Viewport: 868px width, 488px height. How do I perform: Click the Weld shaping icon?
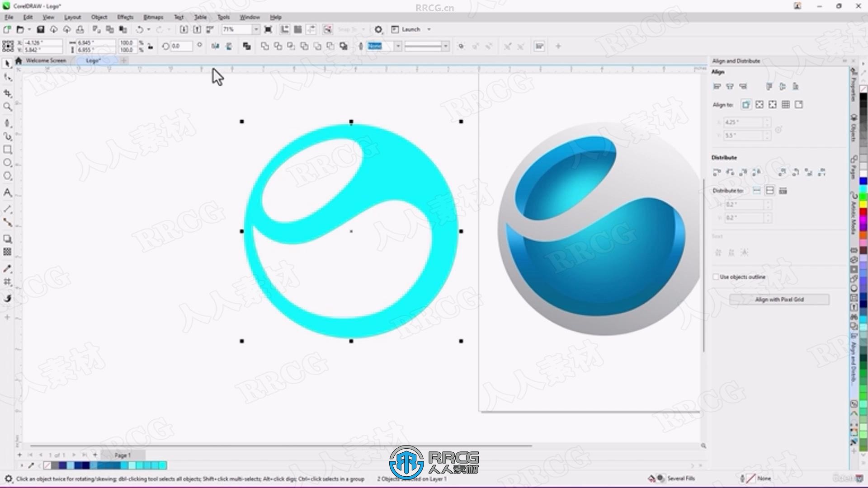[265, 46]
